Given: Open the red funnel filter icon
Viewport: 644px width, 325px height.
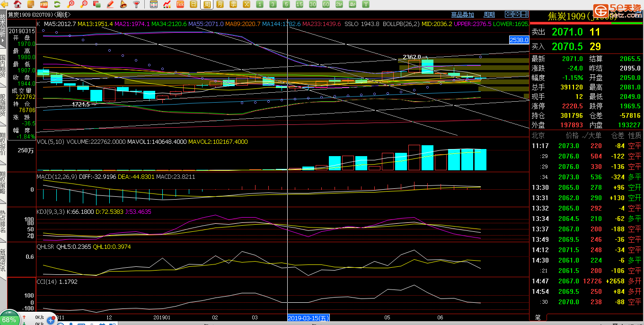Looking at the screenshot, I should pos(136,4).
